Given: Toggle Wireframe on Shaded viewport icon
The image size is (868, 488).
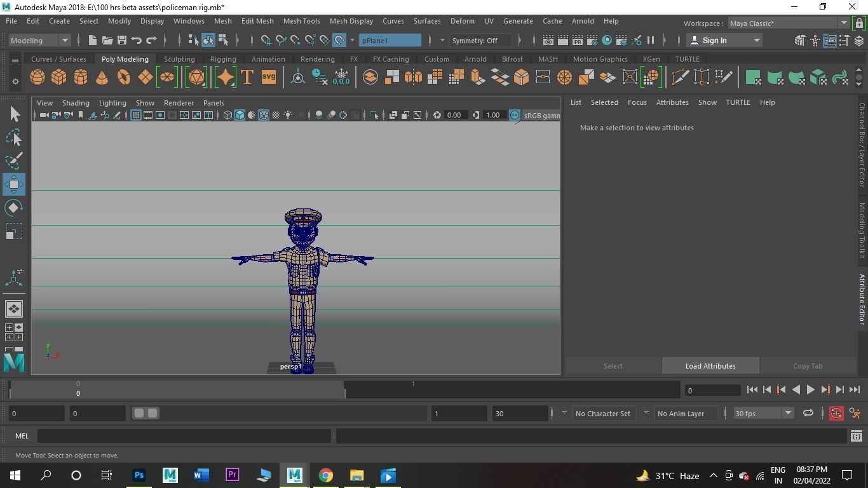Looking at the screenshot, I should (264, 115).
